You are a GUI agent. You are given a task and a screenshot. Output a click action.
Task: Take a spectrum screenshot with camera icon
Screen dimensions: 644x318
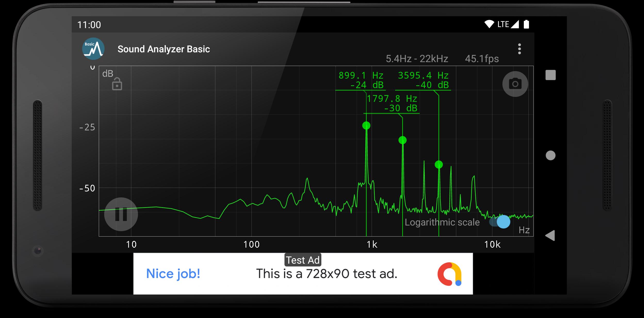coord(515,84)
